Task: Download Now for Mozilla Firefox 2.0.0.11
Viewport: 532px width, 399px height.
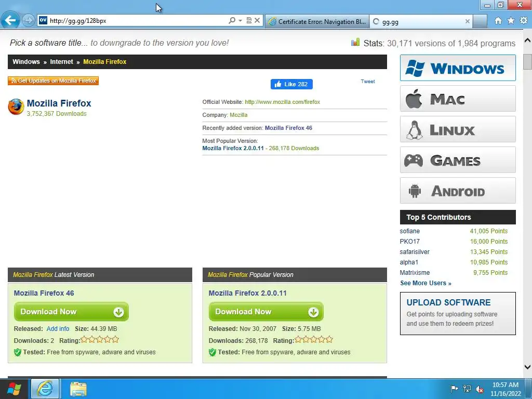Action: coord(266,312)
